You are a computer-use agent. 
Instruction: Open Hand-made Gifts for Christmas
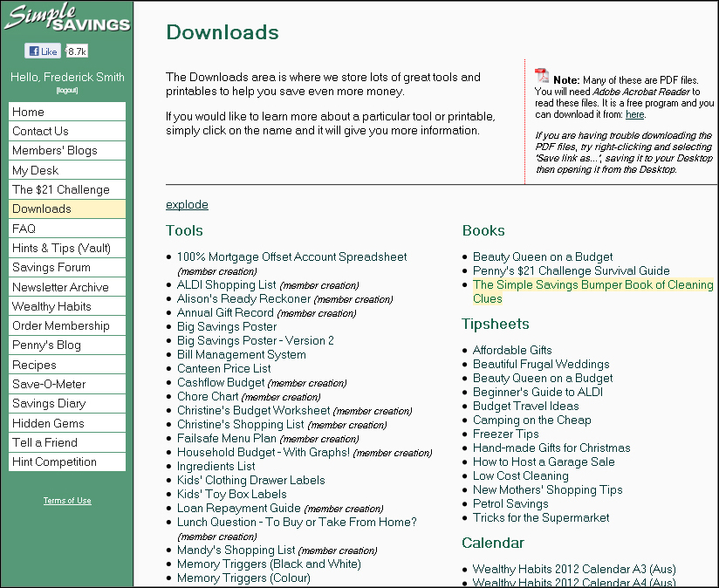click(x=551, y=448)
